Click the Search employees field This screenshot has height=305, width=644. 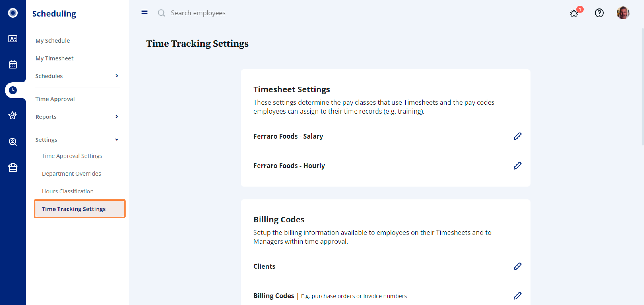[x=198, y=13]
